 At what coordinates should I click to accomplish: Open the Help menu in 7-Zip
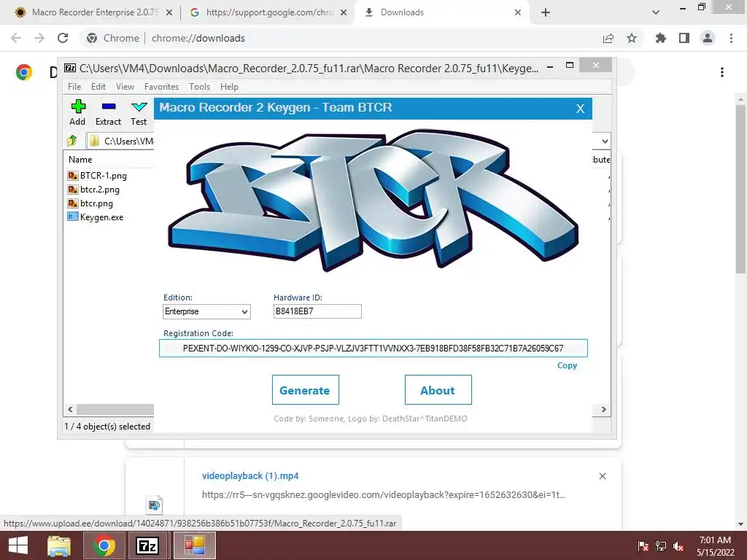tap(229, 87)
